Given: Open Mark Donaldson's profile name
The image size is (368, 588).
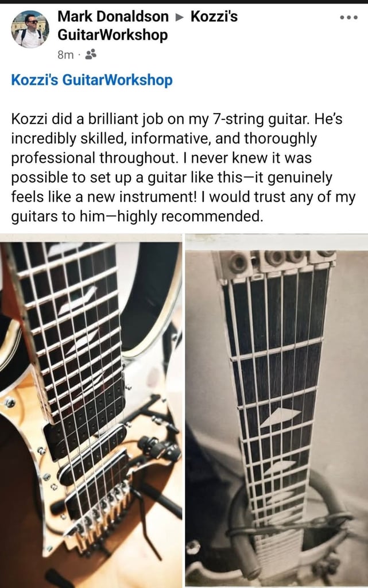Looking at the screenshot, I should pyautogui.click(x=113, y=17).
